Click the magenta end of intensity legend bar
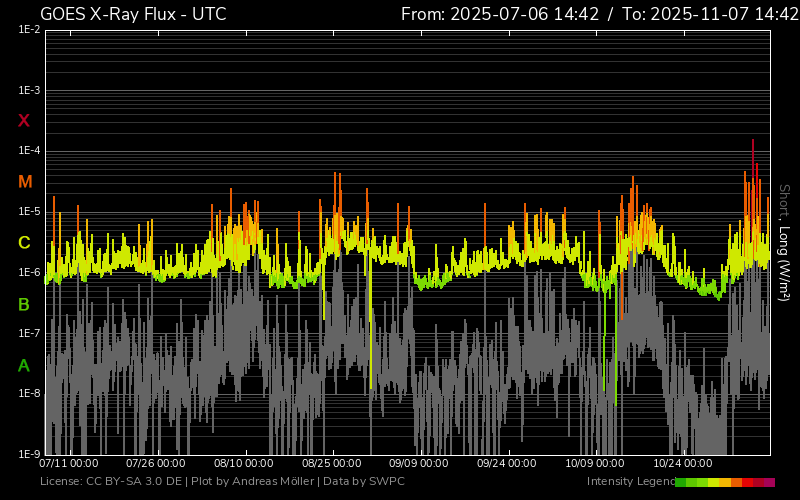The height and width of the screenshot is (500, 800). [x=769, y=482]
